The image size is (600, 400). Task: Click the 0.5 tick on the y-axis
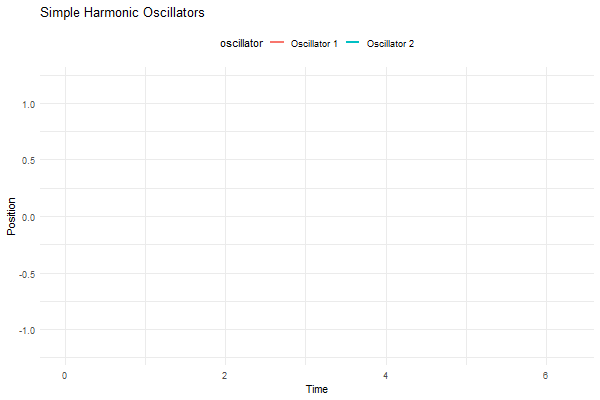(x=28, y=160)
